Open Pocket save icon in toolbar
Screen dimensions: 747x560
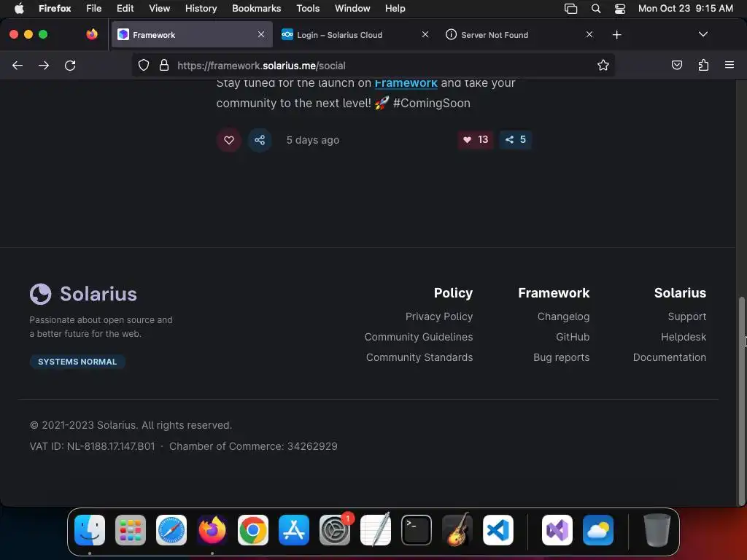[676, 65]
